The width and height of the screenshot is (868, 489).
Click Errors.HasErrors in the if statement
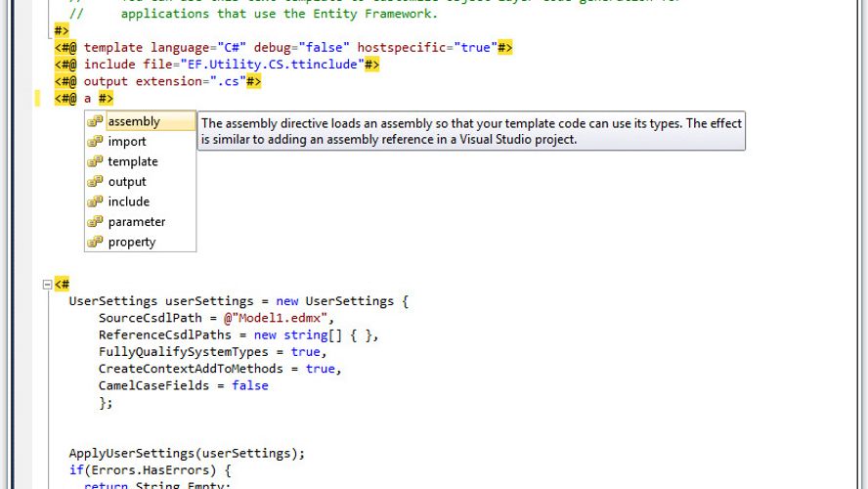coord(133,469)
